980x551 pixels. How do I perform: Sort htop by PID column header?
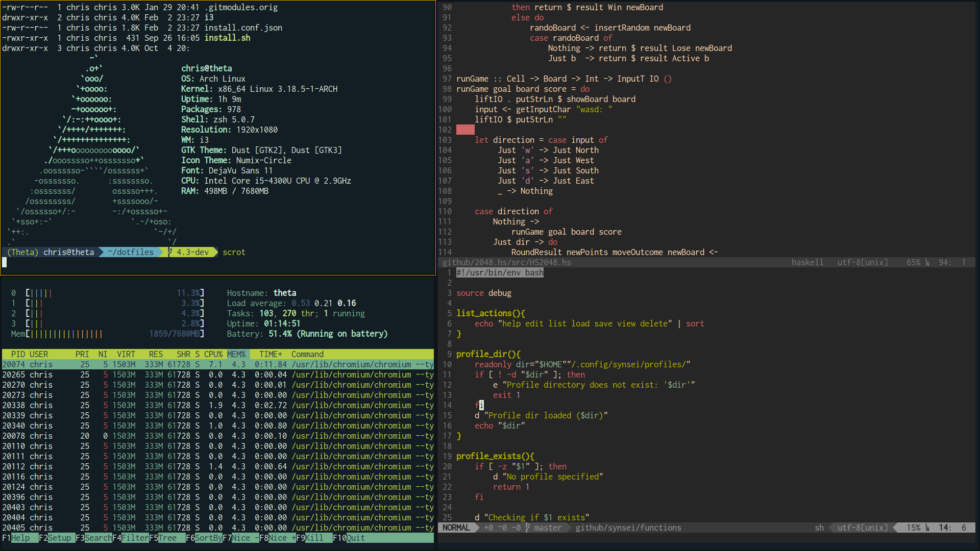(x=18, y=354)
